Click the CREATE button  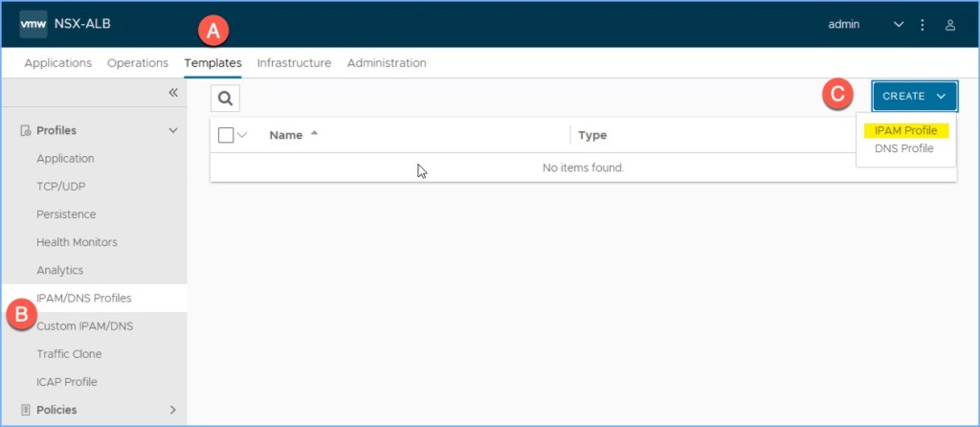914,96
